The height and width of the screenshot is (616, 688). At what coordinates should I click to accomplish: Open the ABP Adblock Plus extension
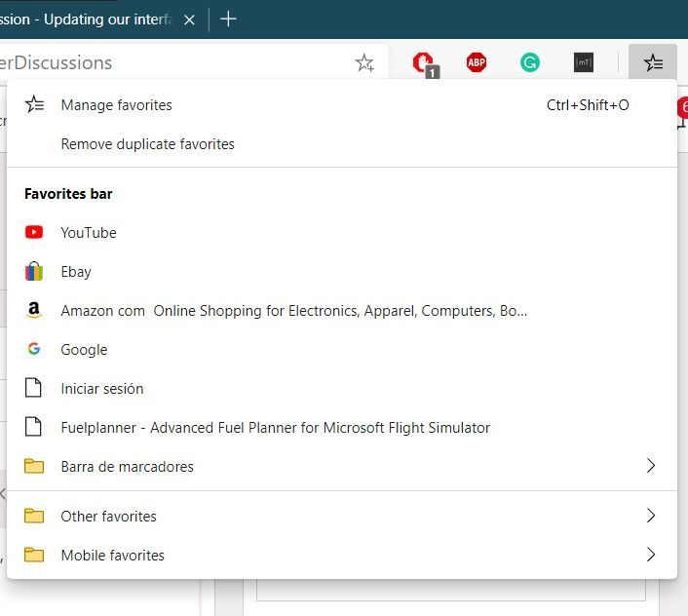pyautogui.click(x=477, y=62)
